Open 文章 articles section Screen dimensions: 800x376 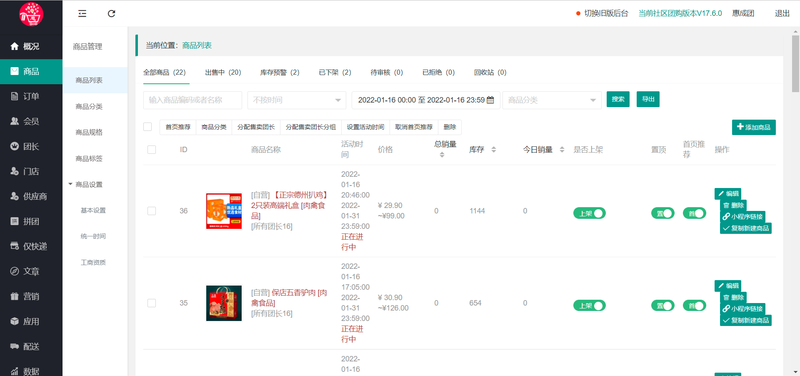click(x=31, y=271)
